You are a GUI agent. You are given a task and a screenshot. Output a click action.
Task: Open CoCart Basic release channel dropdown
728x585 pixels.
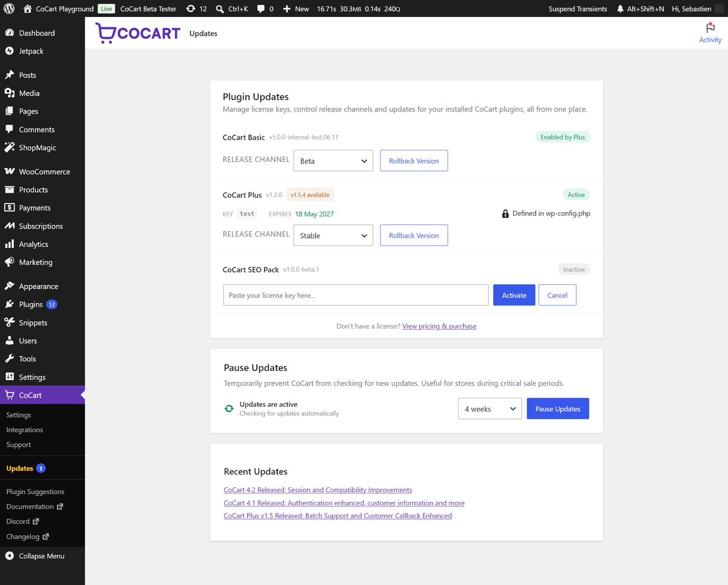point(333,161)
